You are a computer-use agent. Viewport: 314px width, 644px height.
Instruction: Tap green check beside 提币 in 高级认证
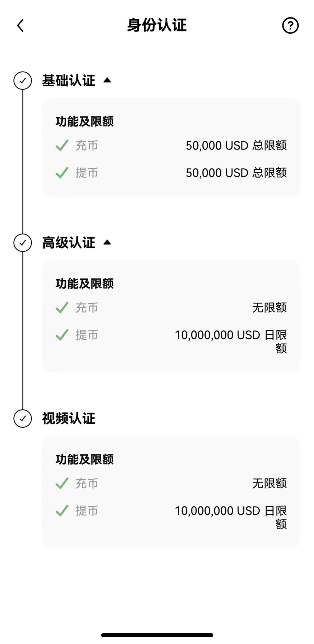62,335
